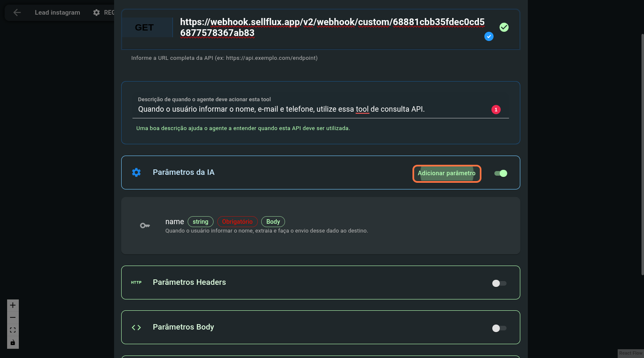The height and width of the screenshot is (358, 644).
Task: Click the tool description text field
Action: coord(309,109)
